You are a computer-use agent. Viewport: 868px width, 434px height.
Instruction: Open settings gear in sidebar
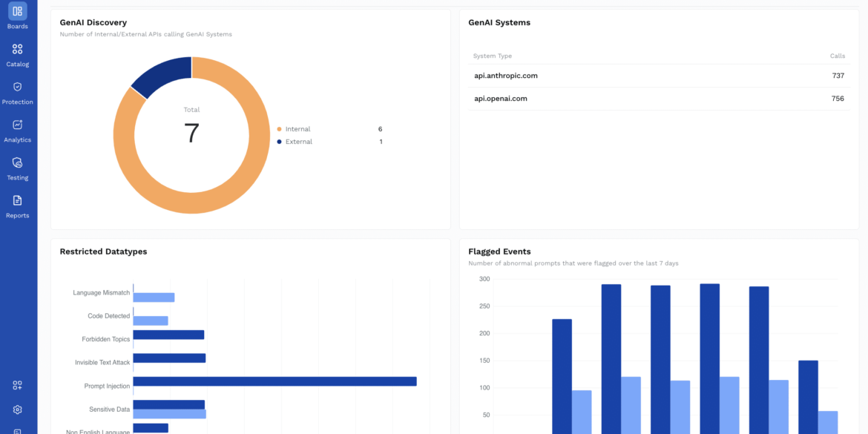[x=18, y=410]
